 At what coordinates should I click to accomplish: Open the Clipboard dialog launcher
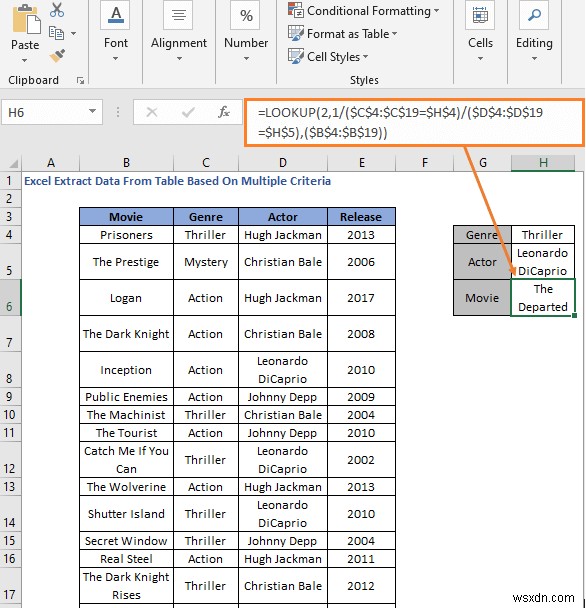80,80
